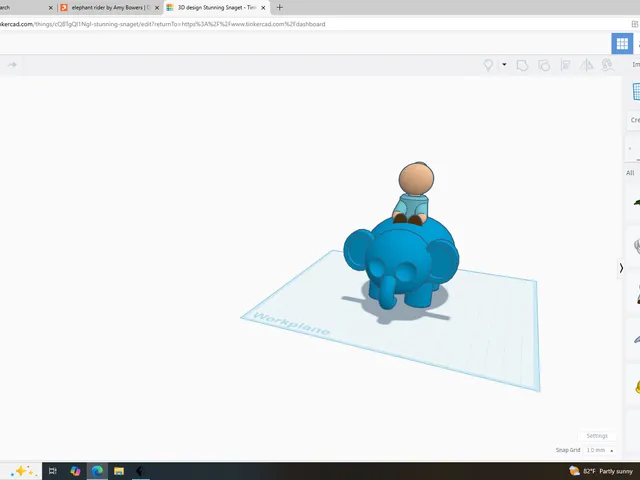This screenshot has height=480, width=640.
Task: Click the tinkercad.com address bar URL
Action: [162, 24]
